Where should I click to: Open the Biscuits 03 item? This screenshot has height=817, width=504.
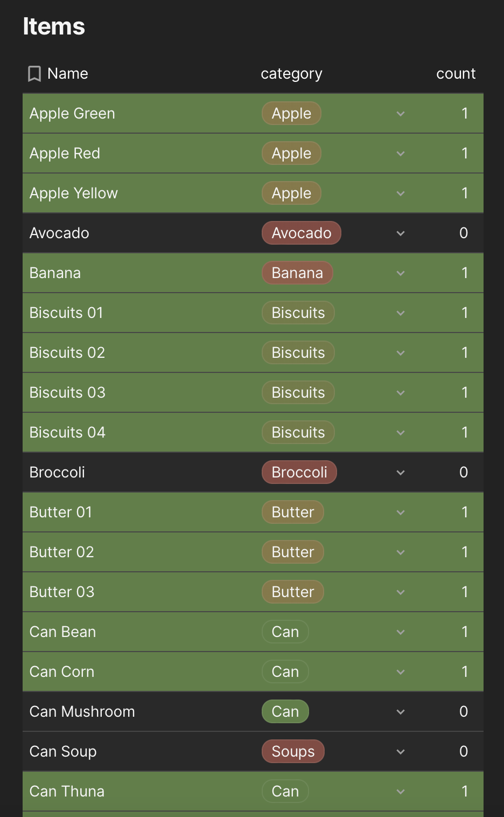(67, 392)
